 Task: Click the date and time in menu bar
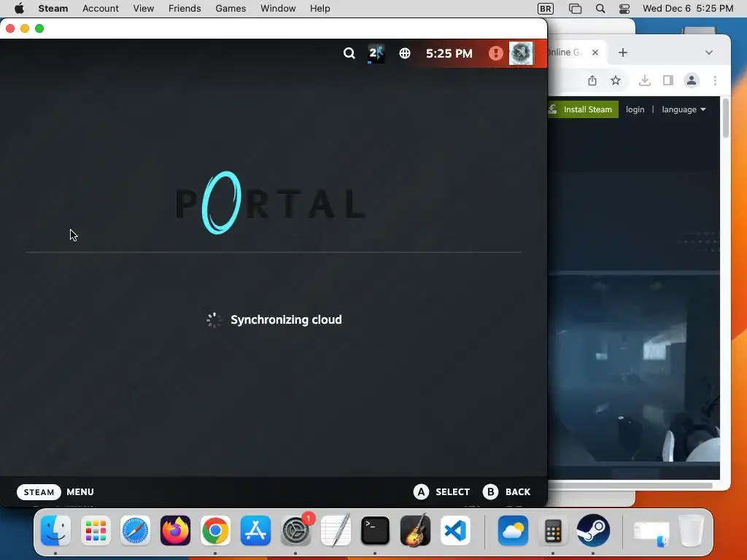pyautogui.click(x=688, y=9)
